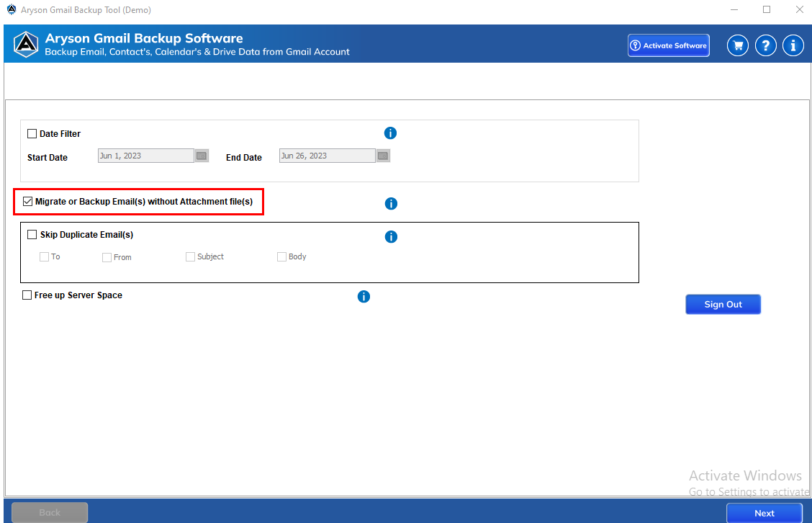812x523 pixels.
Task: Proceed with the Next button
Action: click(764, 513)
